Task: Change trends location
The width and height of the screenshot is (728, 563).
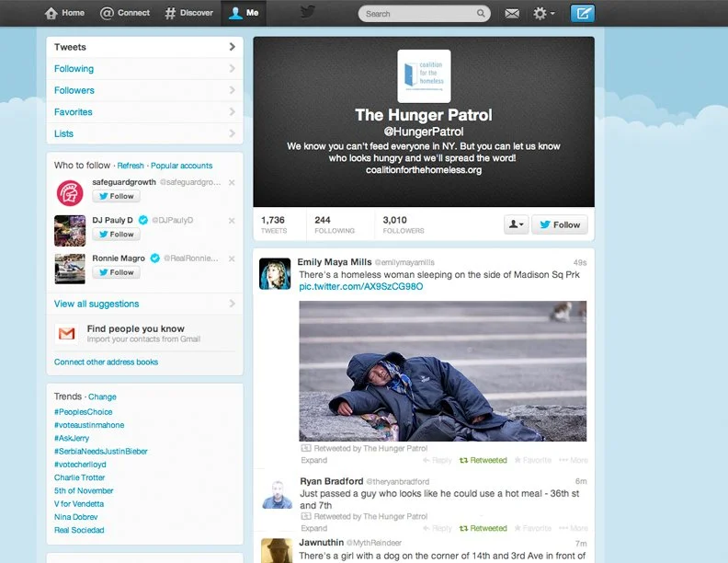Action: [x=102, y=396]
